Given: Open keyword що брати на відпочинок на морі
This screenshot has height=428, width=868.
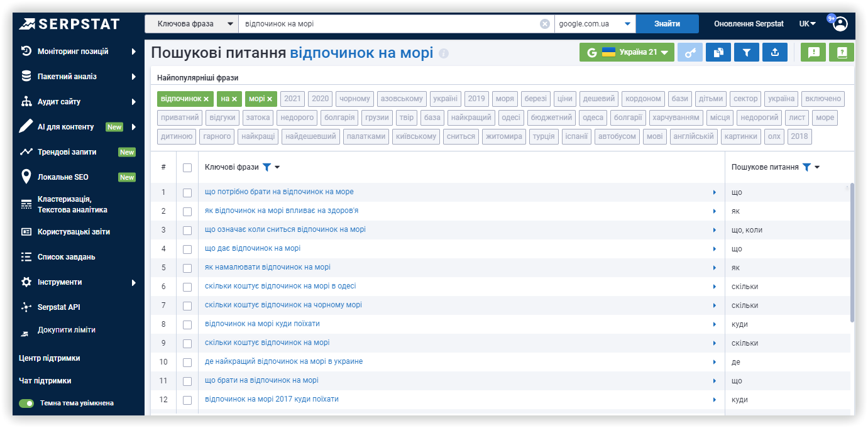Looking at the screenshot, I should pos(261,380).
